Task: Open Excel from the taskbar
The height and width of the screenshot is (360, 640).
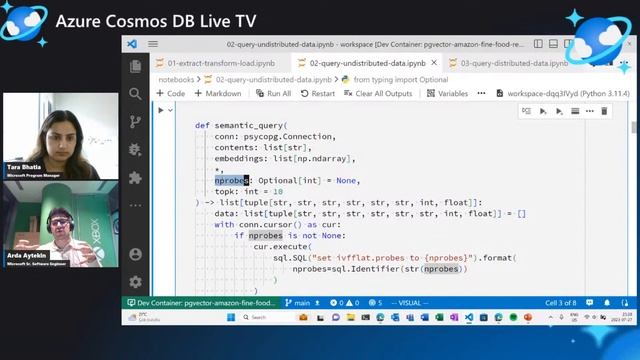Action: pyautogui.click(x=439, y=317)
